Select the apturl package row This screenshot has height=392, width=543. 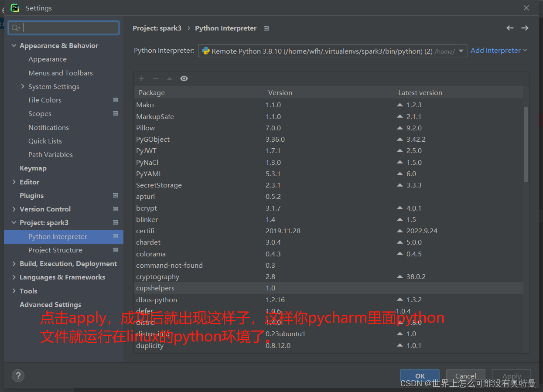coord(329,197)
